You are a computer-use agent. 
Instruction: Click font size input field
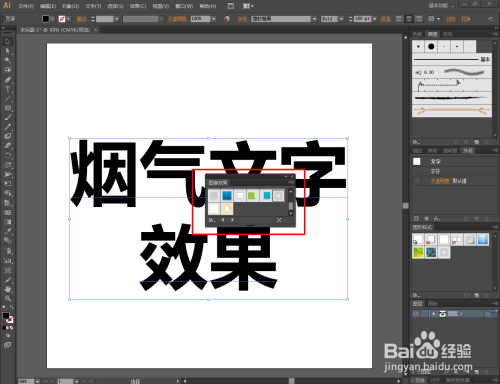pos(362,19)
